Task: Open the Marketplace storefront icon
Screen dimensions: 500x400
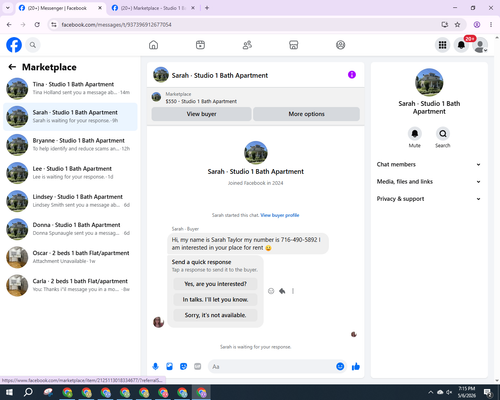Action: pyautogui.click(x=294, y=45)
